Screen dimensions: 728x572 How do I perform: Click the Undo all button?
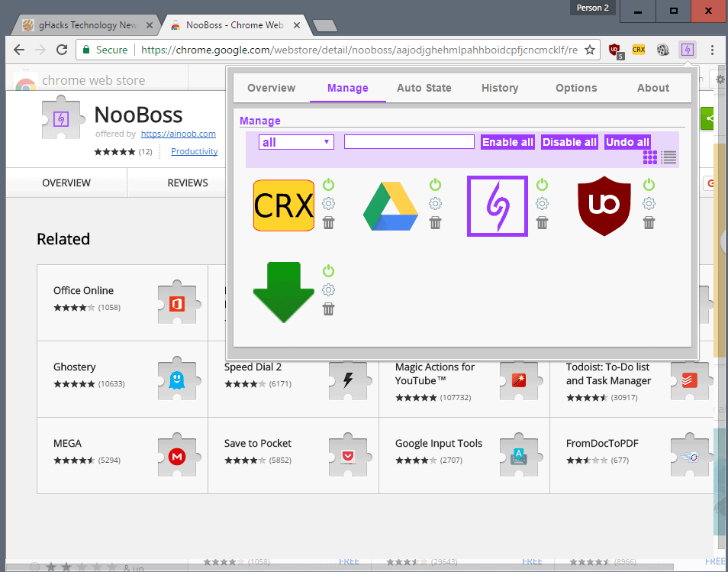click(x=627, y=141)
